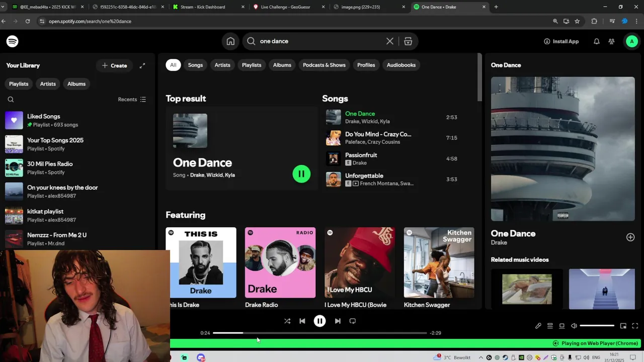Toggle repeat mode
644x362 pixels.
(x=353, y=321)
